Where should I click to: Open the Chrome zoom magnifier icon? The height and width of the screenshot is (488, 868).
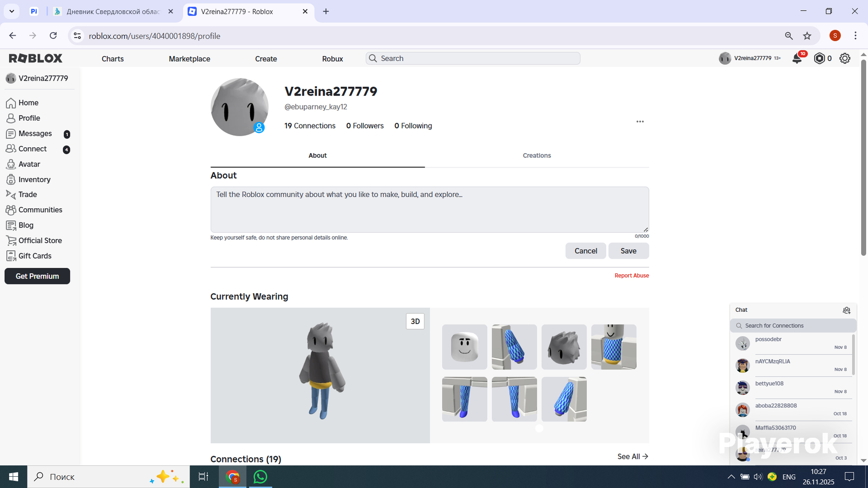[789, 36]
